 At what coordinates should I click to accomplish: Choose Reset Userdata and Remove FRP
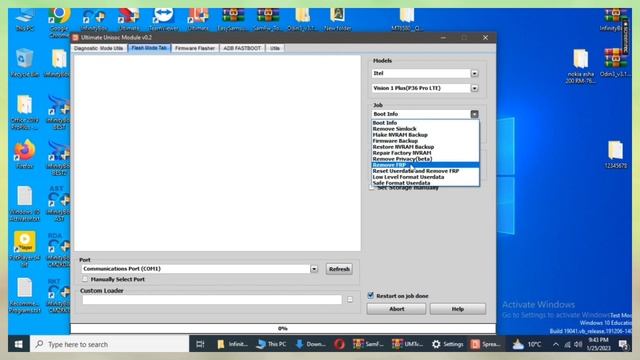(425, 171)
